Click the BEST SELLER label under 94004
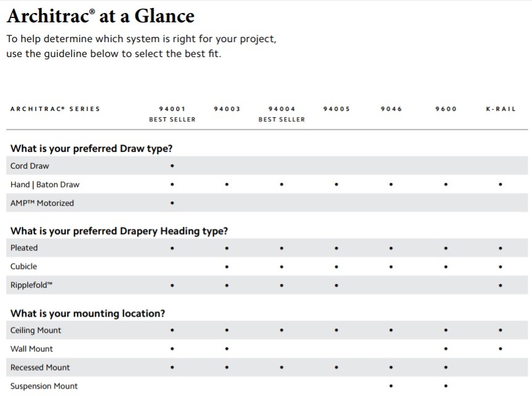The height and width of the screenshot is (396, 532). [x=282, y=120]
